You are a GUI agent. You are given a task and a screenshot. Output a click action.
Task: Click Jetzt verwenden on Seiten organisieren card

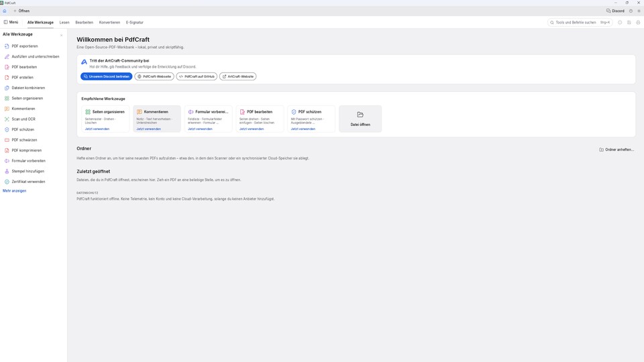point(97,129)
